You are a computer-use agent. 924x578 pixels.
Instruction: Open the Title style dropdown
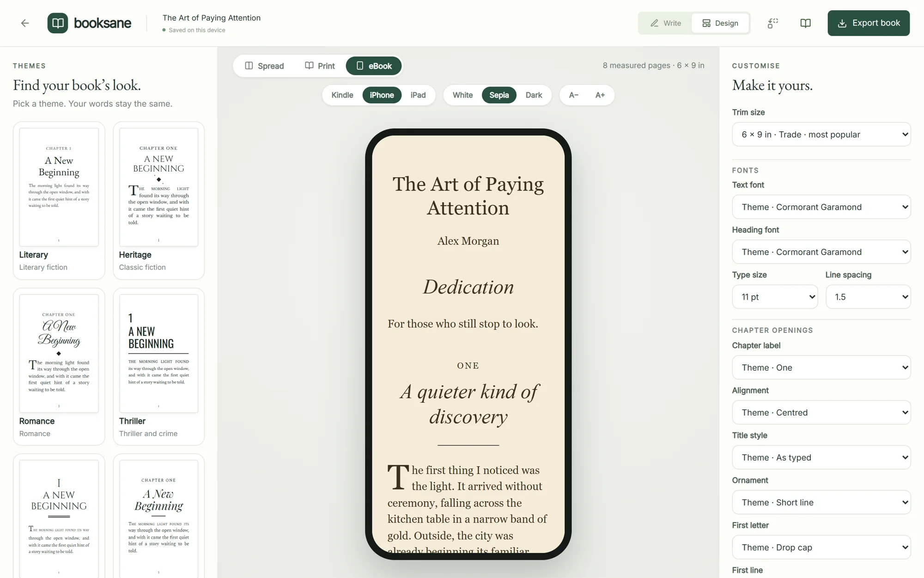[821, 457]
